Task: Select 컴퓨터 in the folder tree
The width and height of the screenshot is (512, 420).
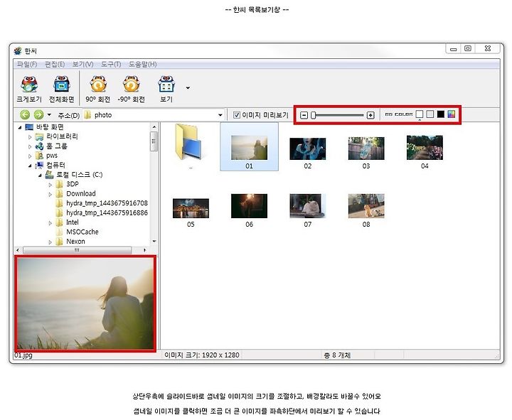Action: pos(55,165)
